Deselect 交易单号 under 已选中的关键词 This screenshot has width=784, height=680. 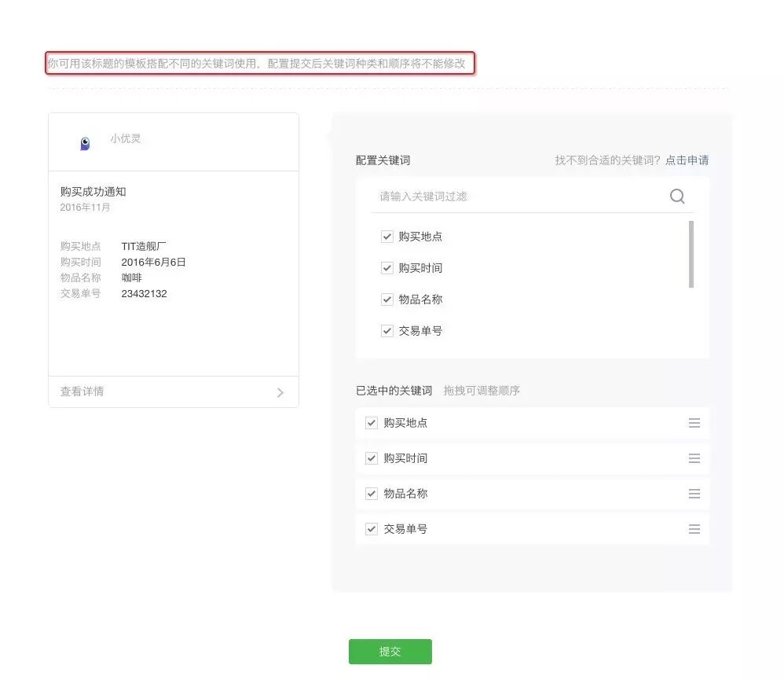(372, 529)
